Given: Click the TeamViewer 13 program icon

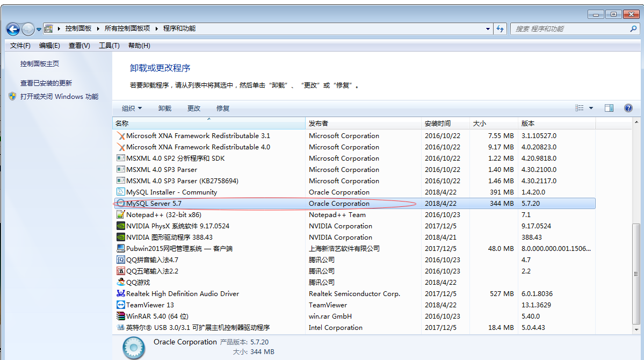Looking at the screenshot, I should click(121, 305).
